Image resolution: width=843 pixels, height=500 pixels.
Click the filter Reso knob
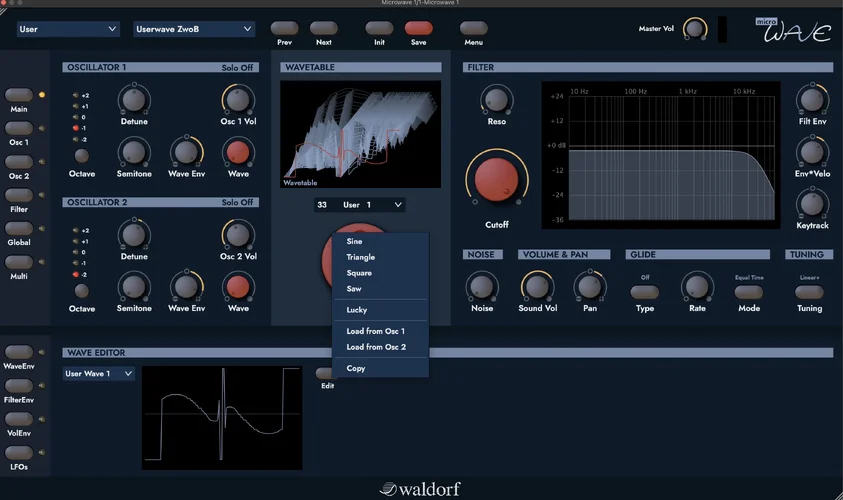tap(496, 100)
